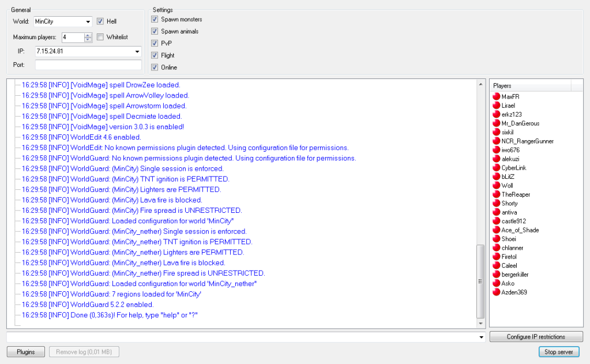Open the Plugins button
590x364 pixels.
26,352
